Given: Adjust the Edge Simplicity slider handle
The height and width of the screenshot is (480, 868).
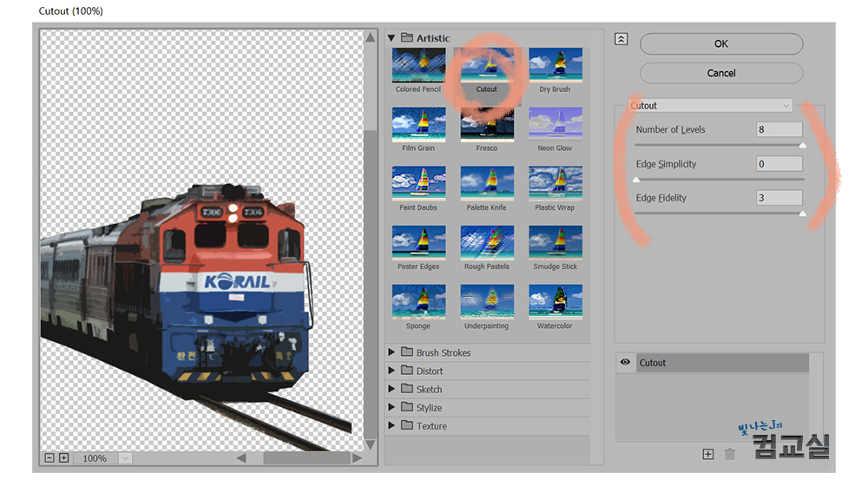Looking at the screenshot, I should 636,180.
